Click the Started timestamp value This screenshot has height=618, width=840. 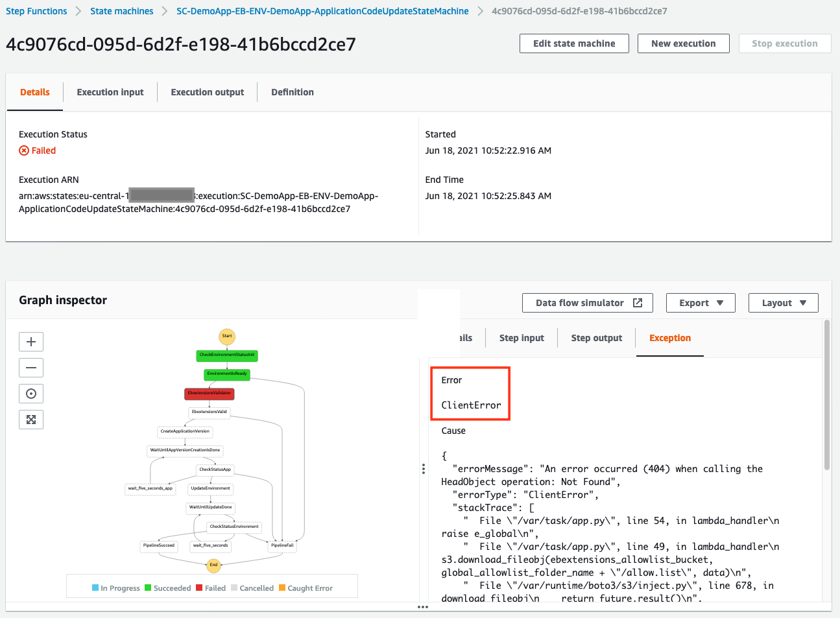(488, 150)
